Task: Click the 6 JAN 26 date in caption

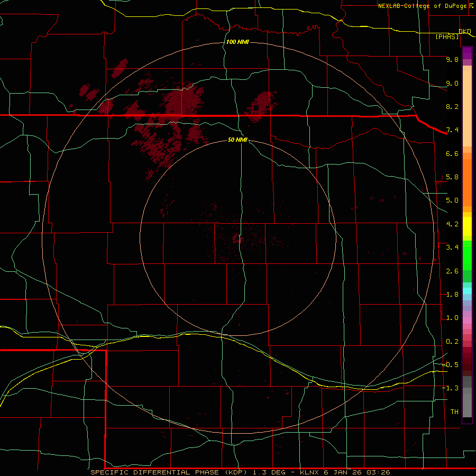Action: point(343,472)
